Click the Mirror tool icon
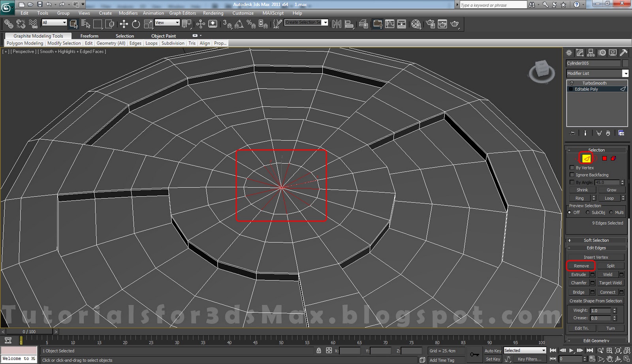The height and width of the screenshot is (364, 632). tap(337, 24)
